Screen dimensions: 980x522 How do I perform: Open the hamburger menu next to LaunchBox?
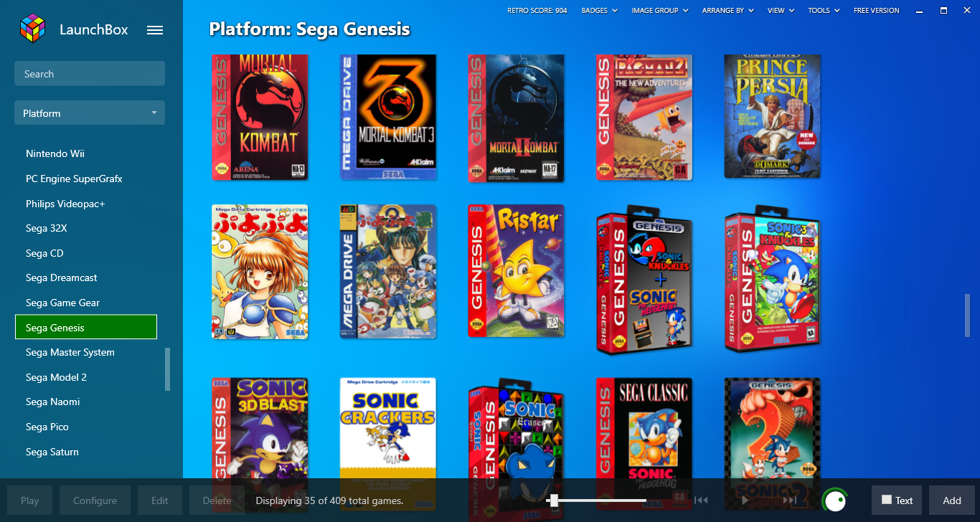tap(155, 30)
